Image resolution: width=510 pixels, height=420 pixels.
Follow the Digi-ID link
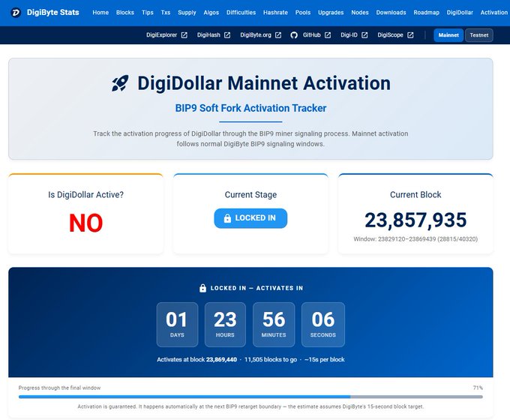point(349,35)
